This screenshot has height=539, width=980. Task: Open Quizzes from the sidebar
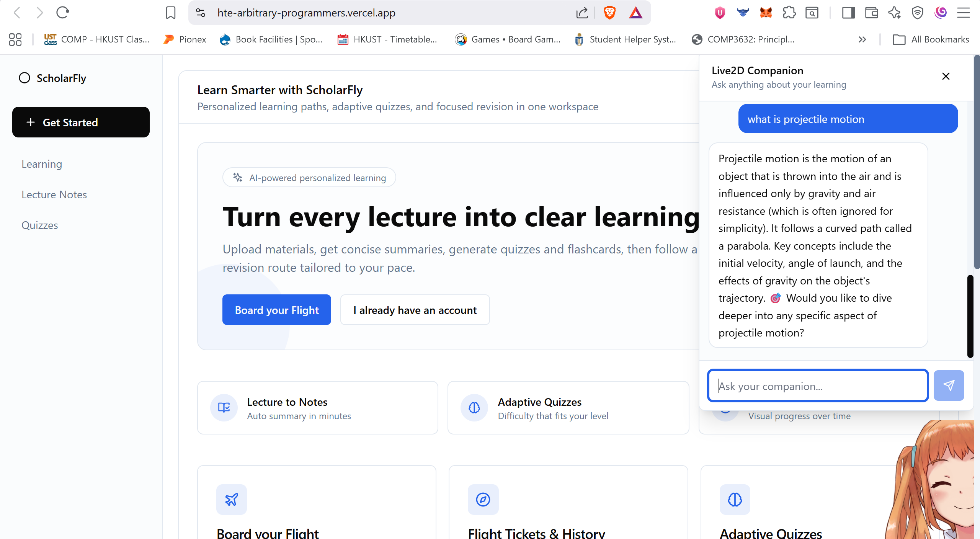point(40,225)
